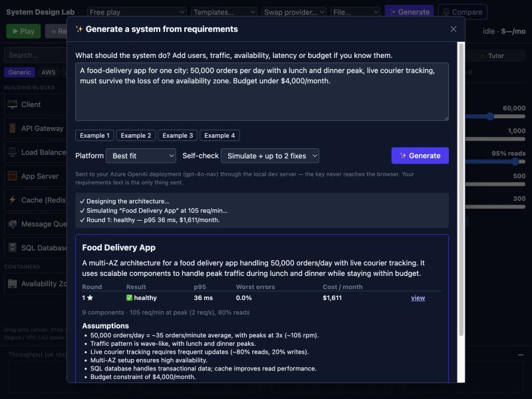Click the 50,000 orders/day assumption bullet

coord(205,335)
